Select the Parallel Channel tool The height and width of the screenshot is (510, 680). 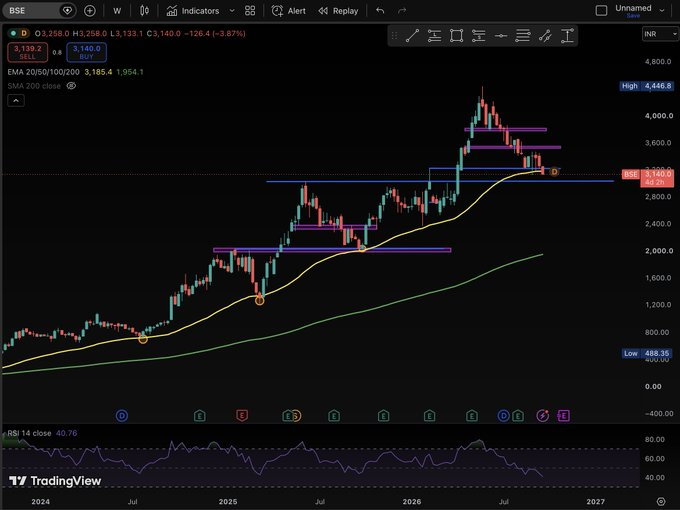[x=545, y=36]
